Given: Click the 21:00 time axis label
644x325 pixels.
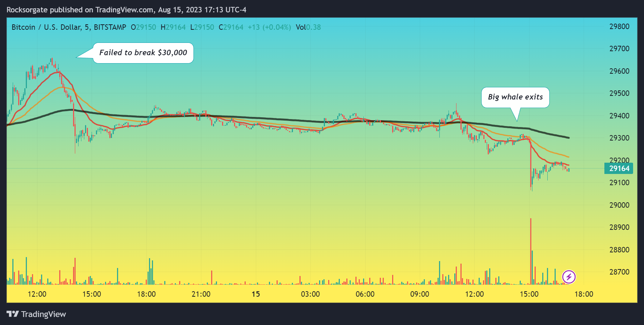Looking at the screenshot, I should 201,294.
